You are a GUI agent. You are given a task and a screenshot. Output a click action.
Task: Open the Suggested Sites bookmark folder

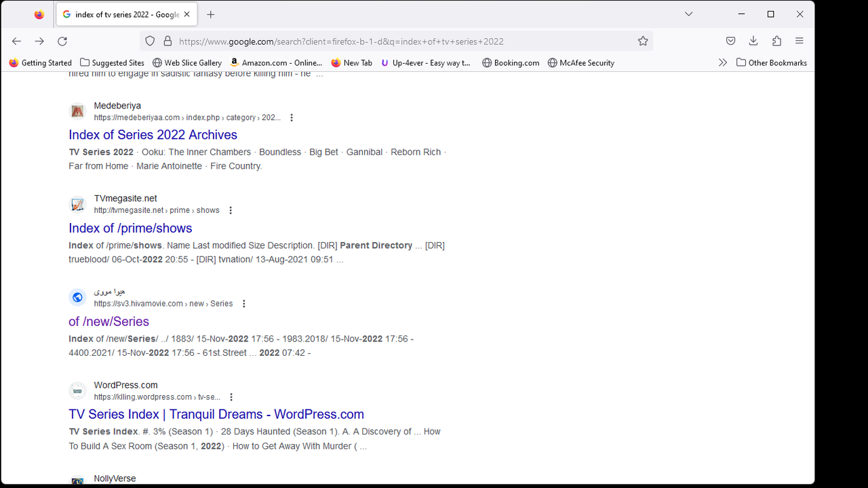pyautogui.click(x=112, y=63)
